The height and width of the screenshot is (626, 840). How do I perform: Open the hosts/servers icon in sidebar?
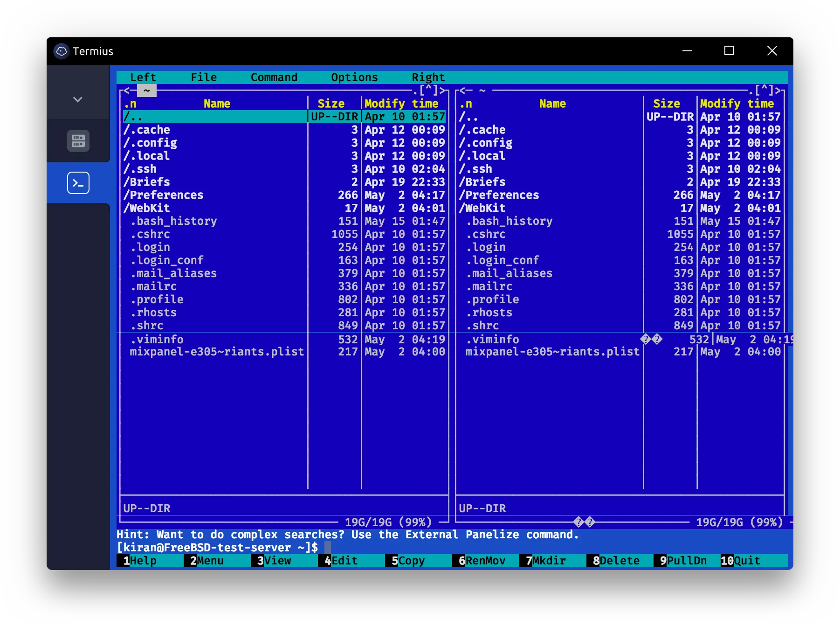tap(78, 141)
